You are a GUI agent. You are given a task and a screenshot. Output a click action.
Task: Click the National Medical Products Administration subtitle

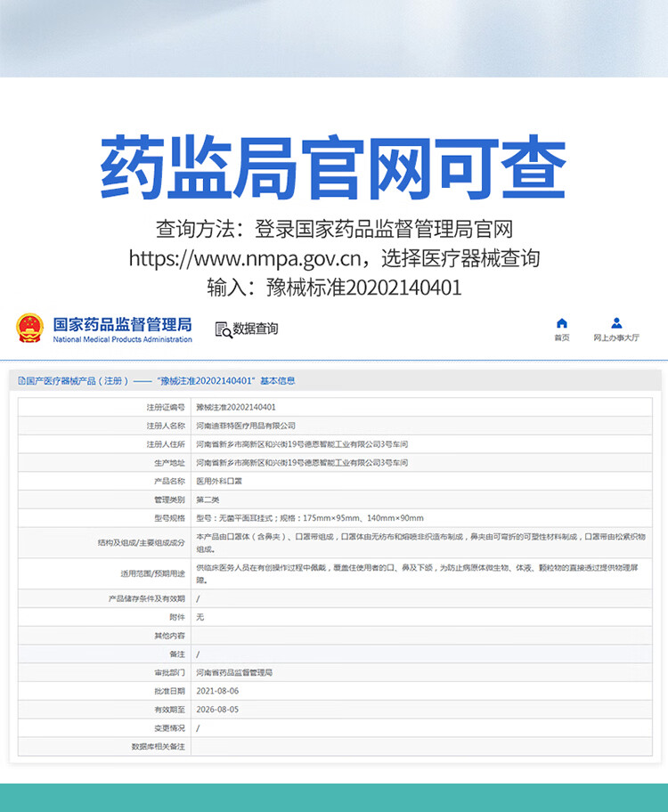tap(122, 339)
